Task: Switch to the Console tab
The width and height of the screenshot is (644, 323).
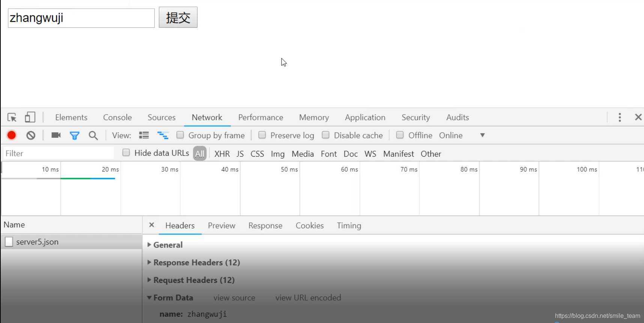Action: (117, 118)
